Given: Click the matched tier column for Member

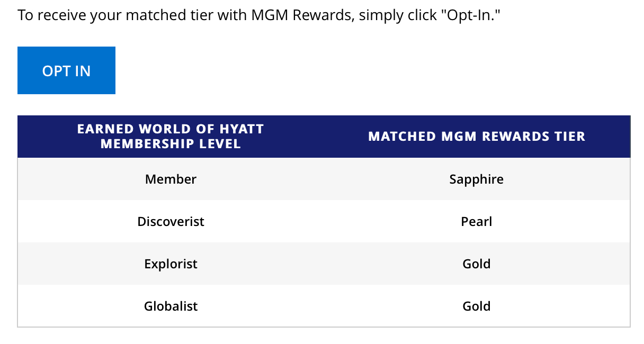Looking at the screenshot, I should 476,179.
